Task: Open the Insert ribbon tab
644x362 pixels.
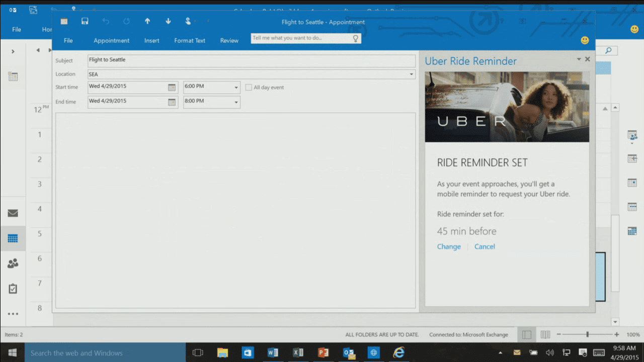Action: (x=152, y=41)
